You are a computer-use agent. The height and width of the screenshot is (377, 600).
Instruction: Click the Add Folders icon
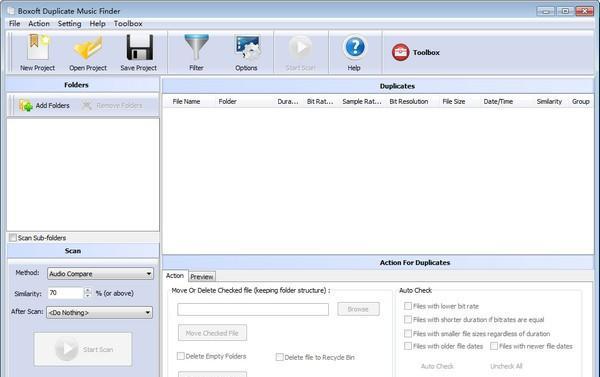[26, 105]
